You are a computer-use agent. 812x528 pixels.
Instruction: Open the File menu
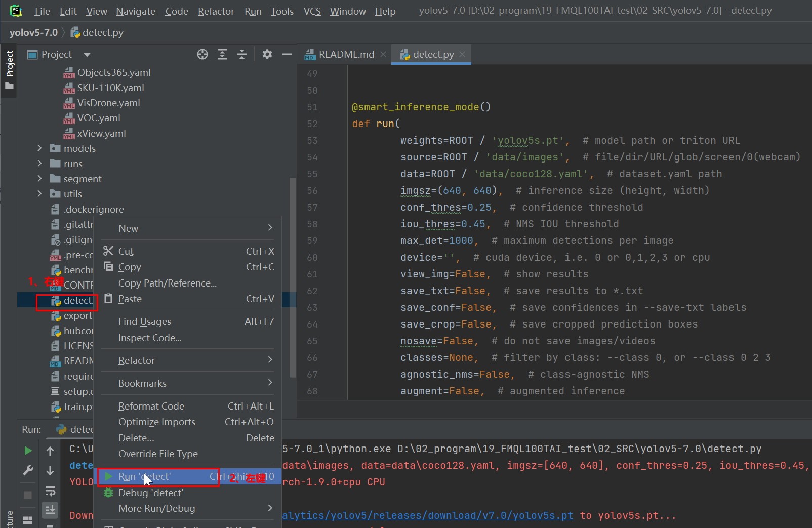point(42,11)
